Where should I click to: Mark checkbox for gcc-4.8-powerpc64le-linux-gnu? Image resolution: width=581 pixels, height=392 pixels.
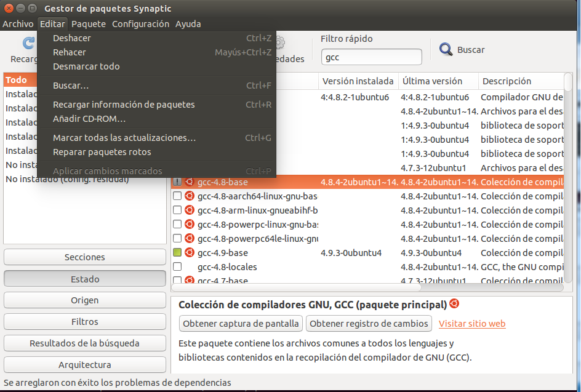[177, 238]
